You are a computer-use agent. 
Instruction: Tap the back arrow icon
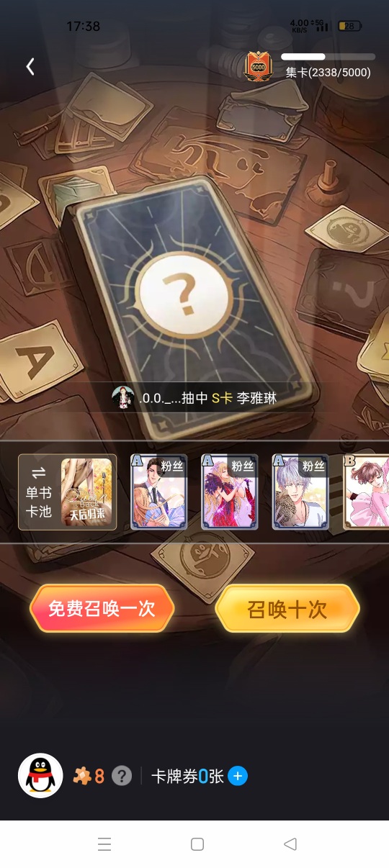point(30,67)
